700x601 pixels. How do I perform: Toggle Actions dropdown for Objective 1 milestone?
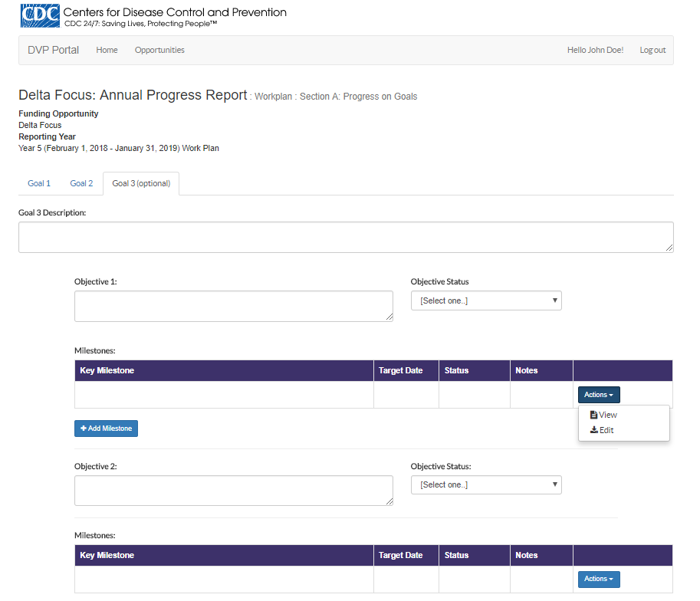(x=599, y=395)
